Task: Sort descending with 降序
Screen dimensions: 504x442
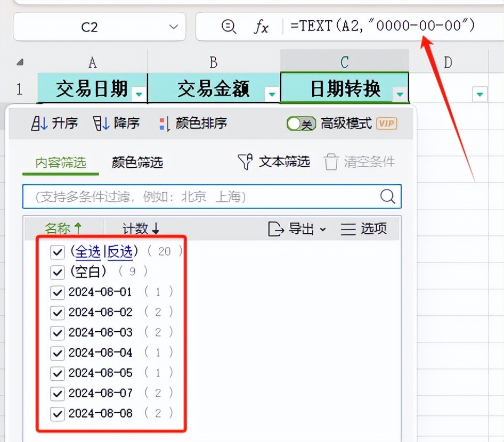Action: click(x=116, y=124)
